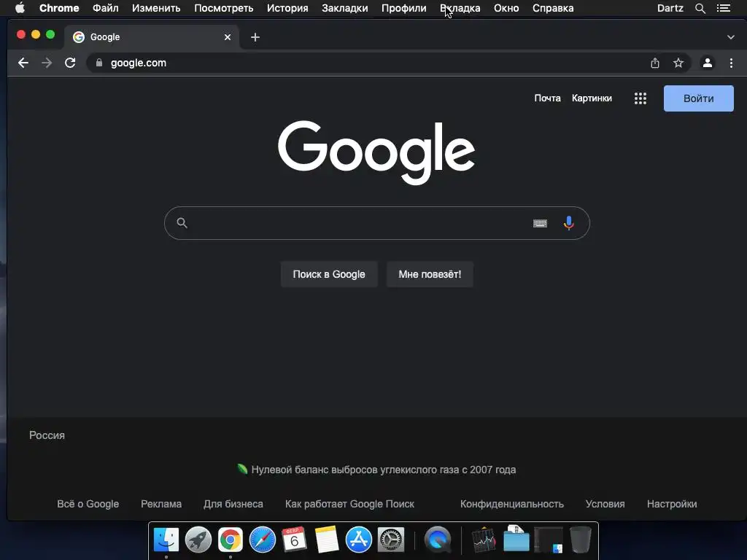
Task: Open the on-screen keyboard in search box
Action: pyautogui.click(x=540, y=223)
